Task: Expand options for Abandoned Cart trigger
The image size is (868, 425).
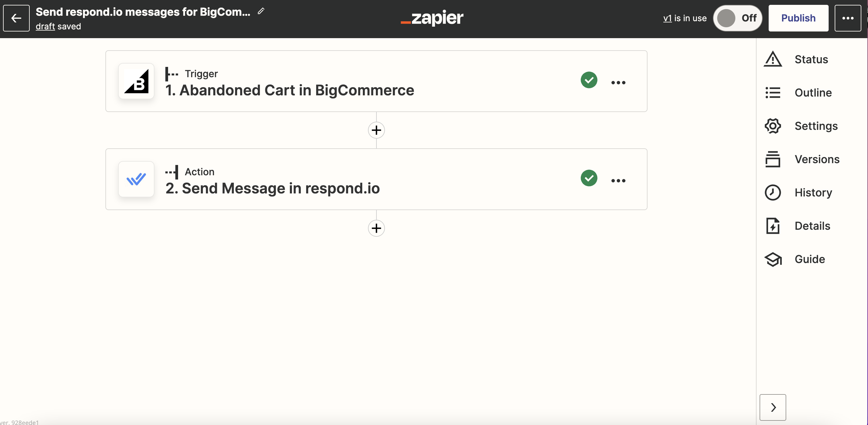Action: point(618,81)
